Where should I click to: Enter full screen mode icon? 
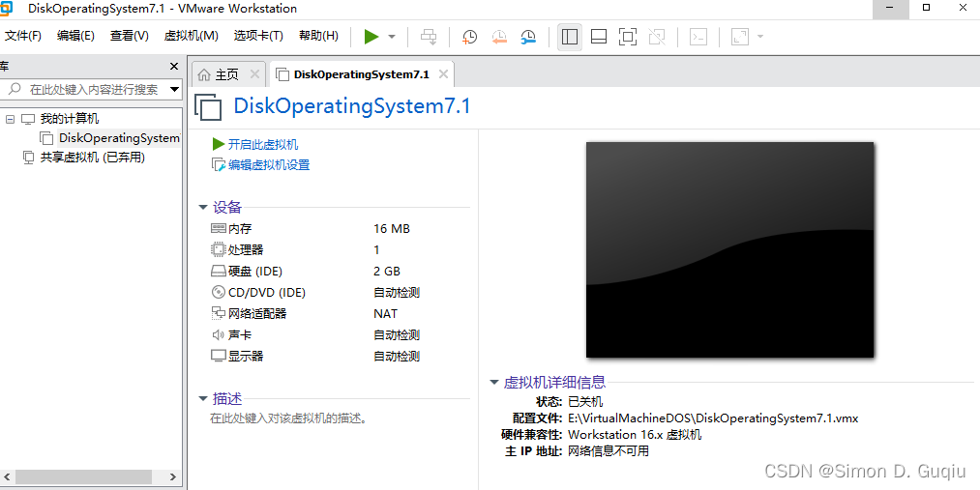coord(628,37)
